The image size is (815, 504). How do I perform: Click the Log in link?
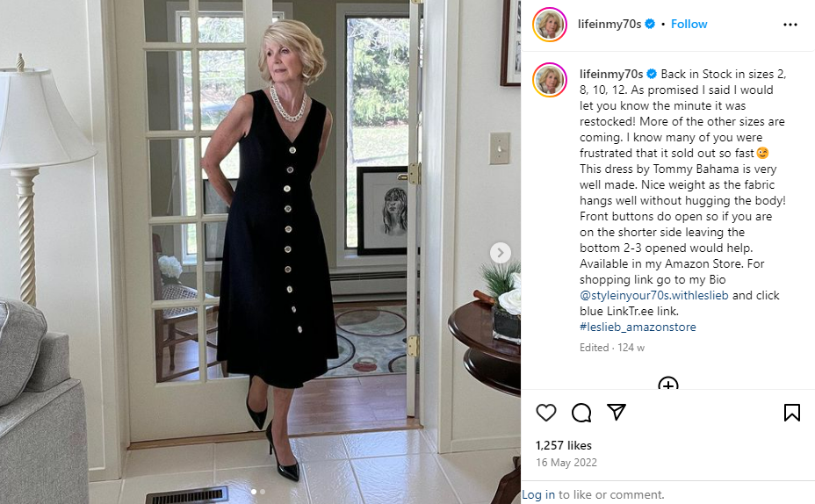[x=538, y=494]
